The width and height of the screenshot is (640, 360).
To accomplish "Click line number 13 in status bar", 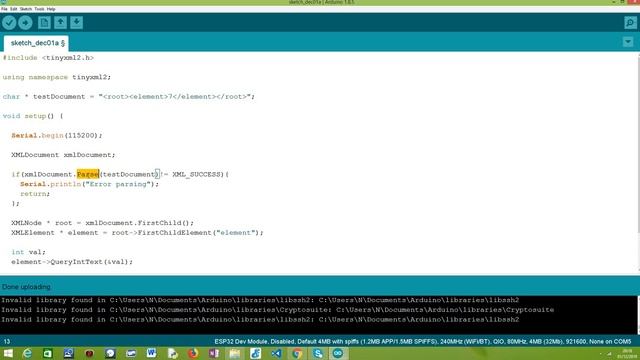I will tap(7, 342).
